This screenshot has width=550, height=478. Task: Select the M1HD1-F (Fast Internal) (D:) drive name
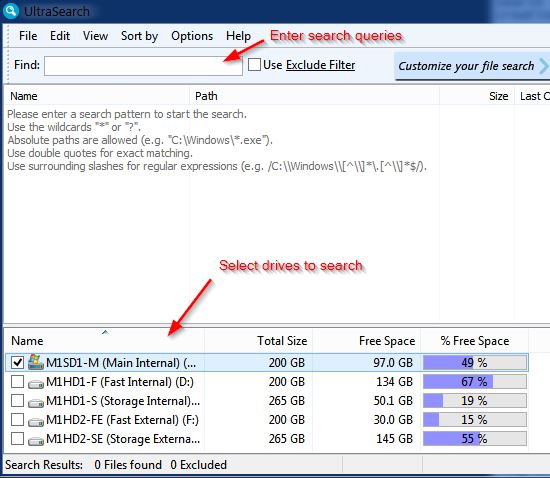(x=120, y=382)
